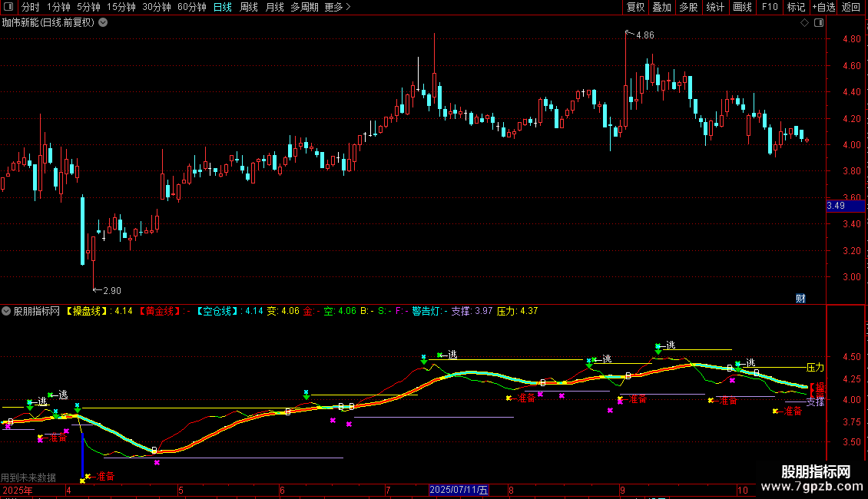
Task: Click month 9 on the time axis
Action: pos(623,490)
